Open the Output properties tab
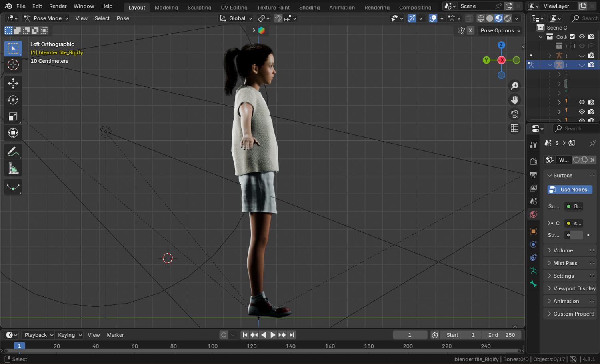600x364 pixels. (533, 175)
